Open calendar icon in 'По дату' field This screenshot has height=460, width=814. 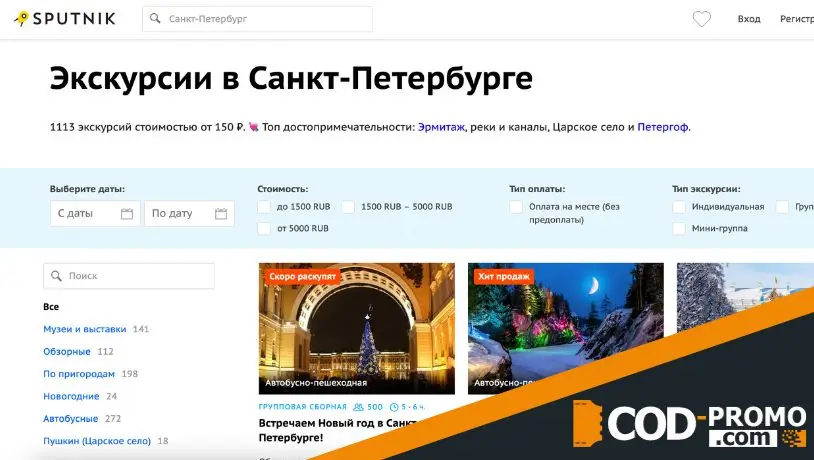click(221, 213)
